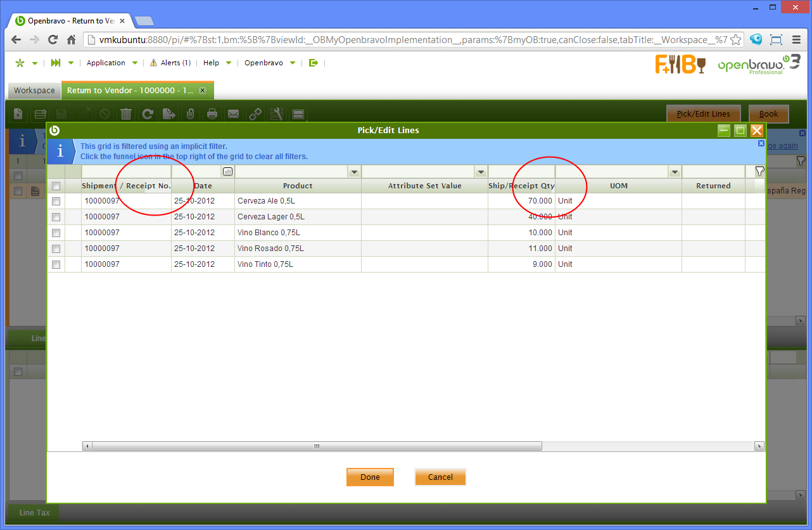This screenshot has width=812, height=530.
Task: Click the horizontal scrollbar's right arrow
Action: coord(759,446)
